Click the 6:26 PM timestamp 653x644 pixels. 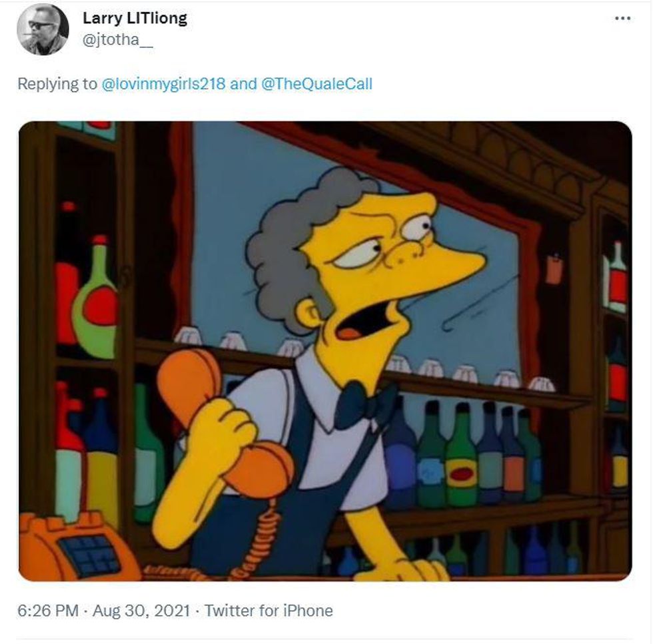(x=47, y=610)
